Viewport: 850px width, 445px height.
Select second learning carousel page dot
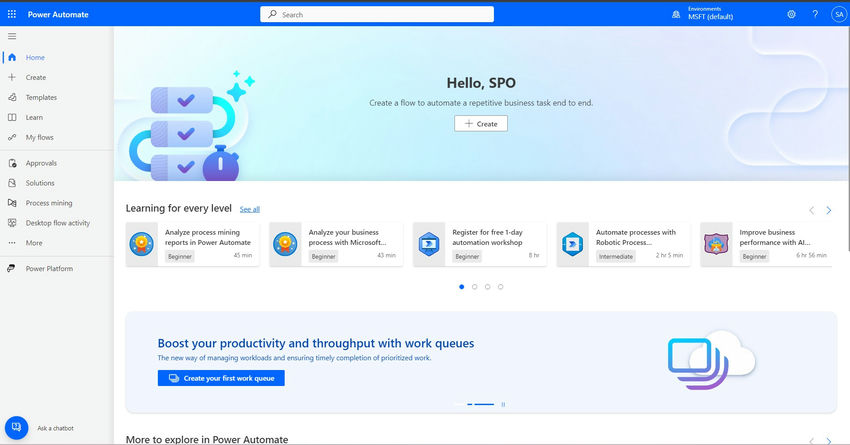pyautogui.click(x=474, y=287)
